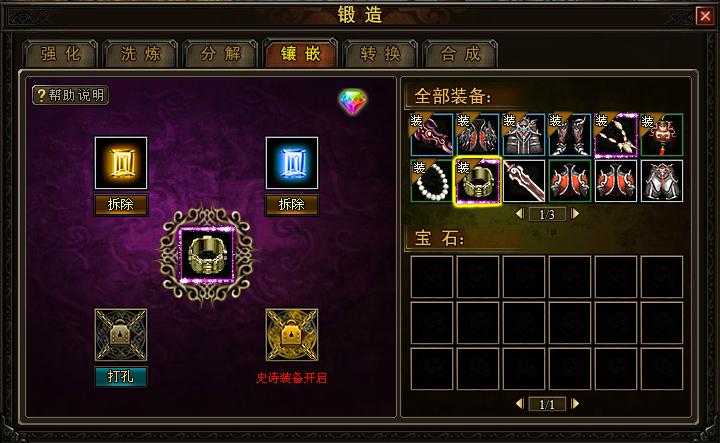Select the sword weapon in equipment grid
Screen dimensions: 720x443
tap(524, 181)
